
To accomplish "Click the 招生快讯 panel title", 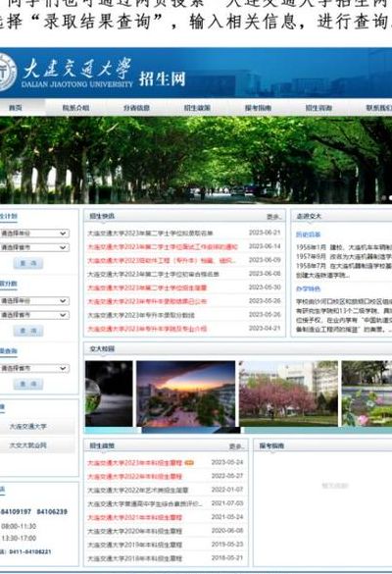I will [x=102, y=216].
